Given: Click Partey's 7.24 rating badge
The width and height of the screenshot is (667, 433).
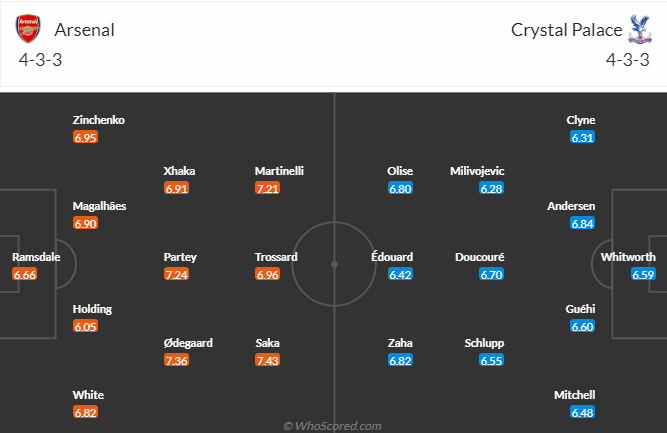Looking at the screenshot, I should click(177, 275).
